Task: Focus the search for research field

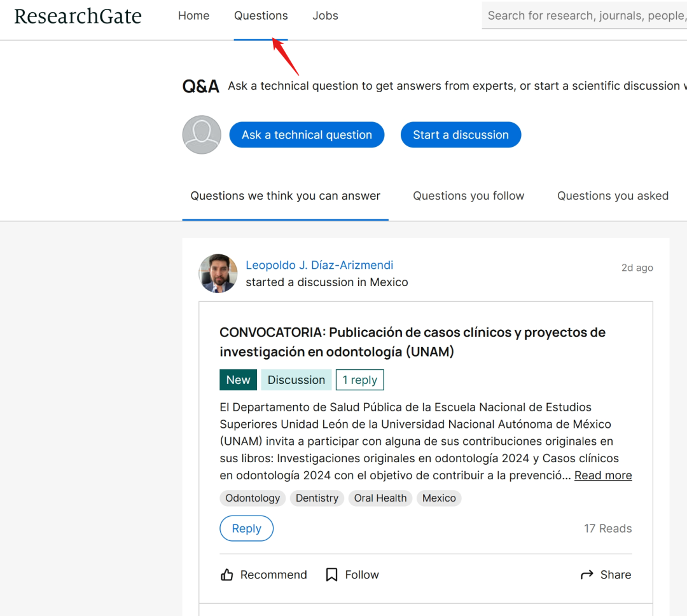Action: tap(585, 16)
